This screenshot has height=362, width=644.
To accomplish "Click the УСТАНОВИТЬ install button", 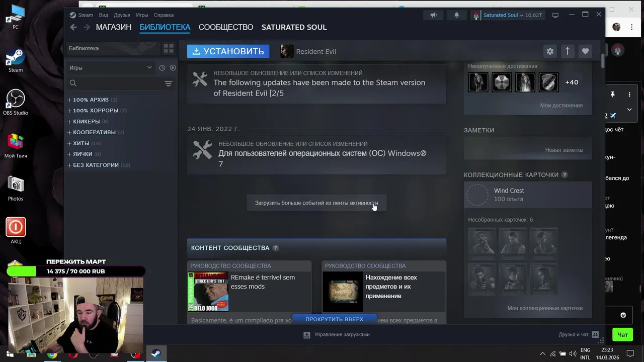I will click(x=228, y=51).
